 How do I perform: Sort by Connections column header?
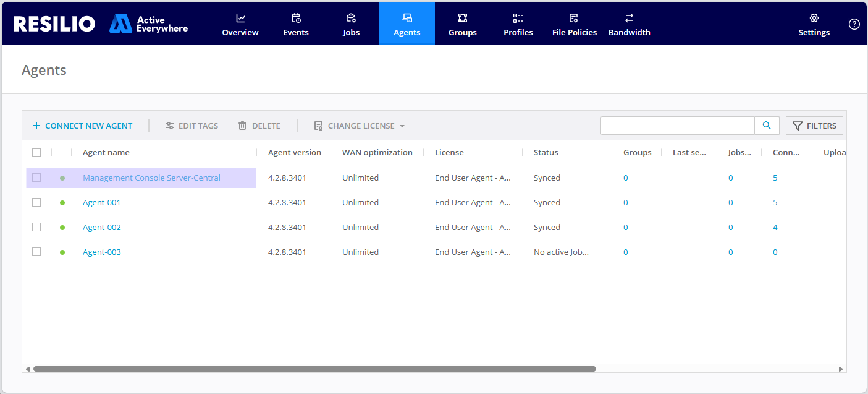tap(786, 153)
